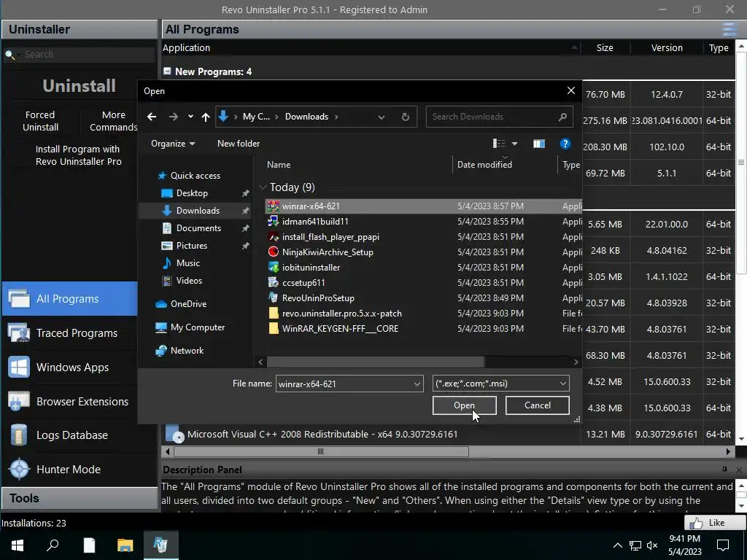The height and width of the screenshot is (560, 747).
Task: Toggle the preview pane icon
Action: (539, 144)
